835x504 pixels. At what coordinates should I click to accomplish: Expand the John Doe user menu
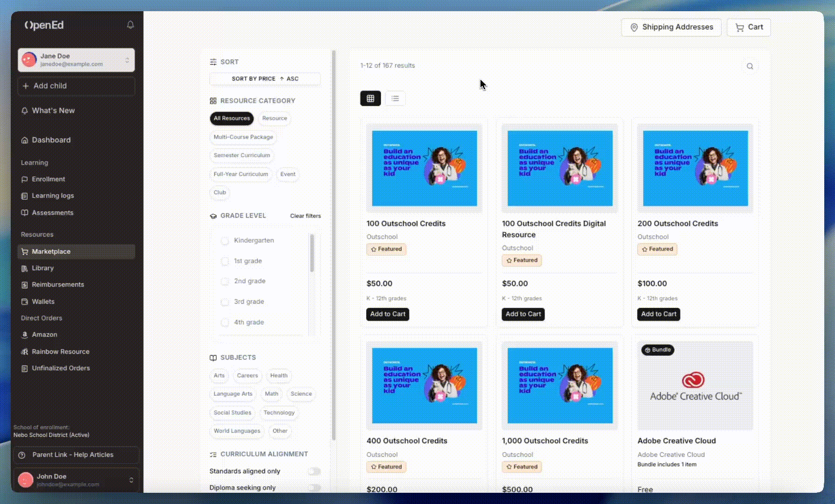131,480
